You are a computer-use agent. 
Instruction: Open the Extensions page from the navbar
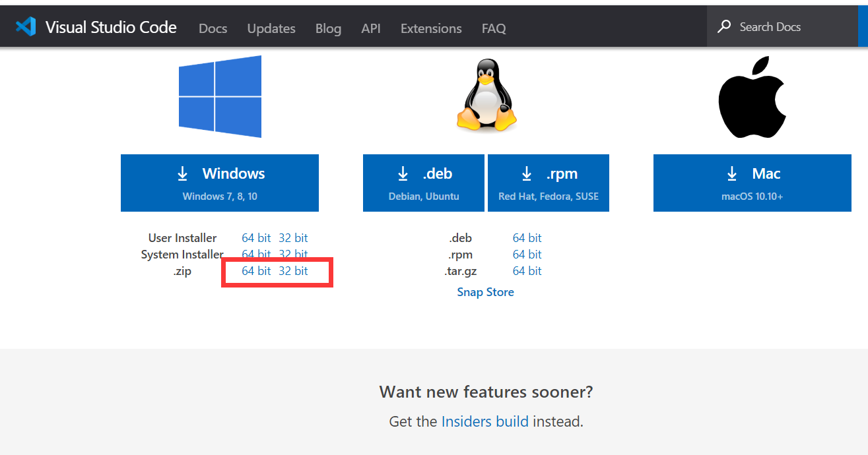click(430, 28)
